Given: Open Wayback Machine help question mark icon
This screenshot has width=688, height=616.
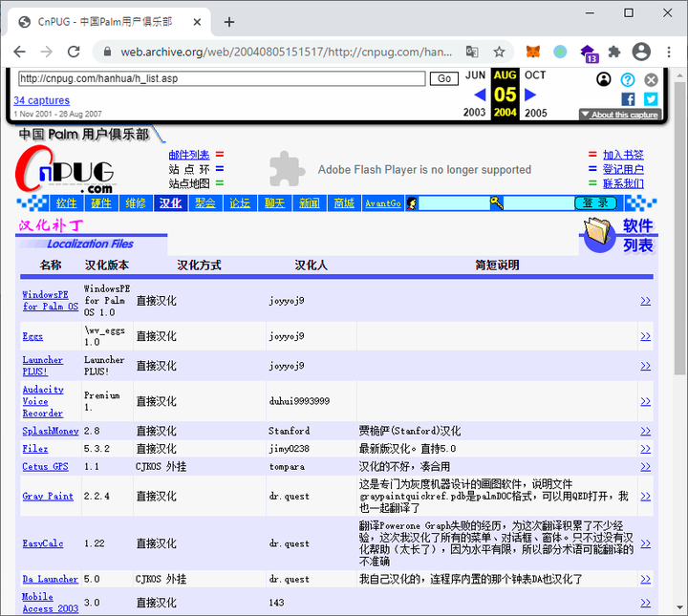Looking at the screenshot, I should coord(628,80).
